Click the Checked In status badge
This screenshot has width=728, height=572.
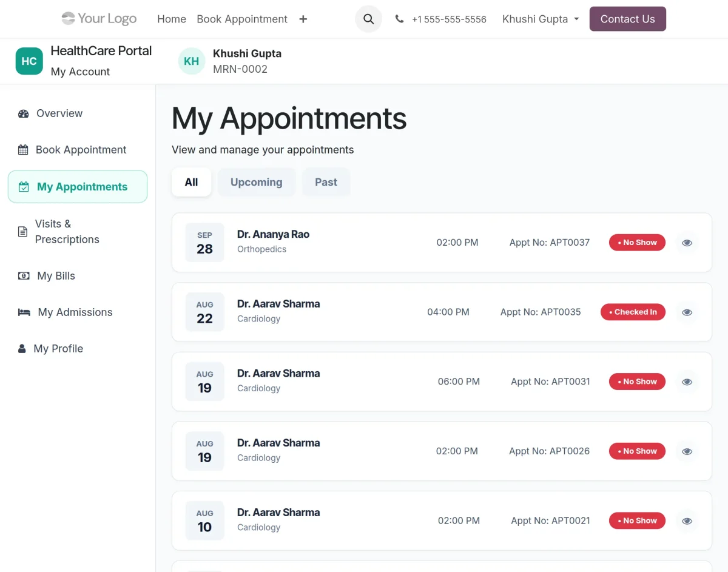click(633, 312)
